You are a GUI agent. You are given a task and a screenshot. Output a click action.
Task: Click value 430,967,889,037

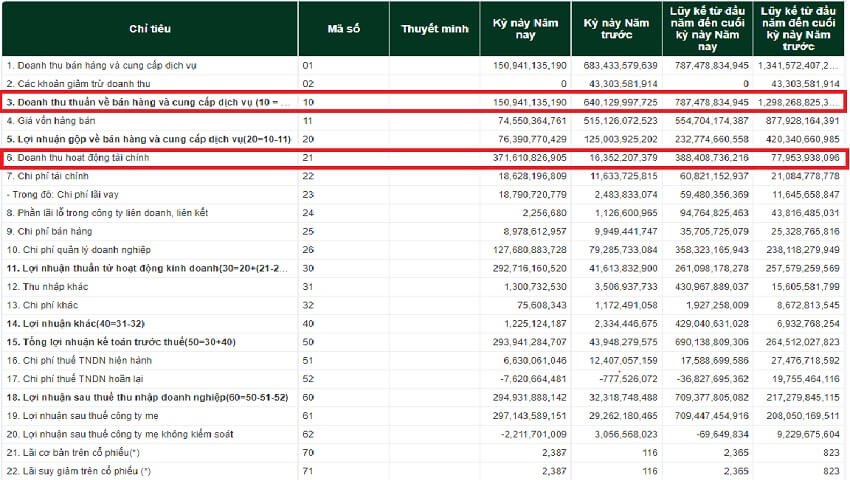[x=711, y=287]
